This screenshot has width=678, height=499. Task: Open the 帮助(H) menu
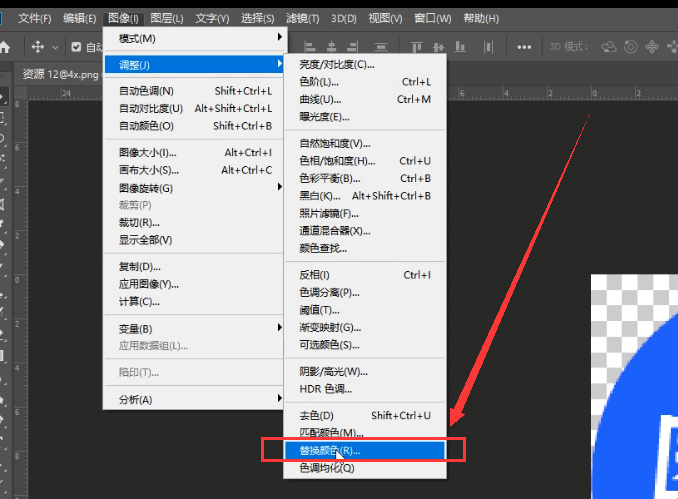click(x=481, y=19)
